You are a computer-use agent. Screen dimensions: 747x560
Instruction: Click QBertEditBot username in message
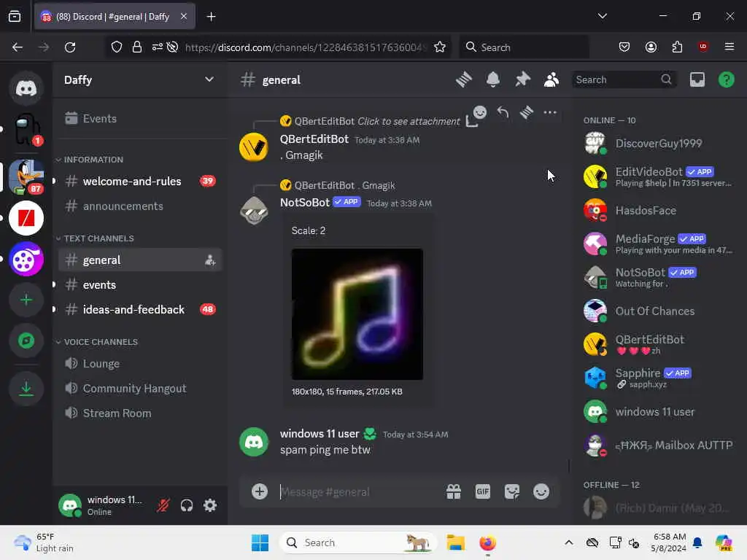[314, 139]
